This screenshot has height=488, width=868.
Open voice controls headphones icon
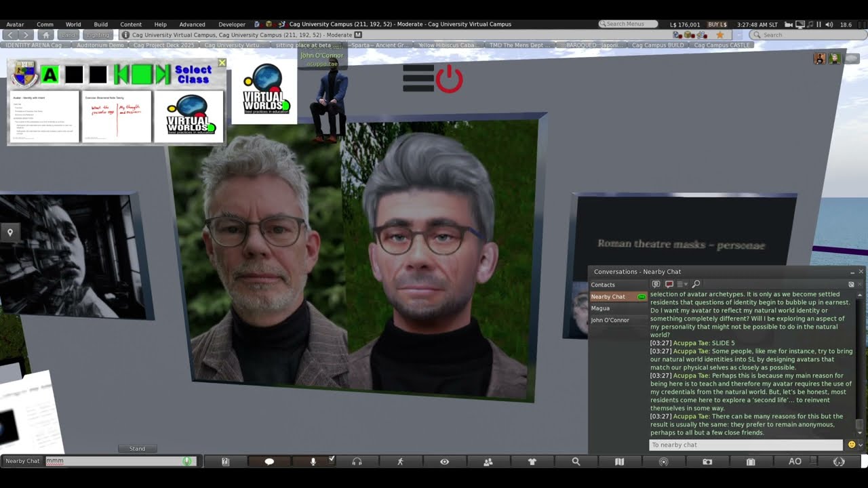coord(357,462)
